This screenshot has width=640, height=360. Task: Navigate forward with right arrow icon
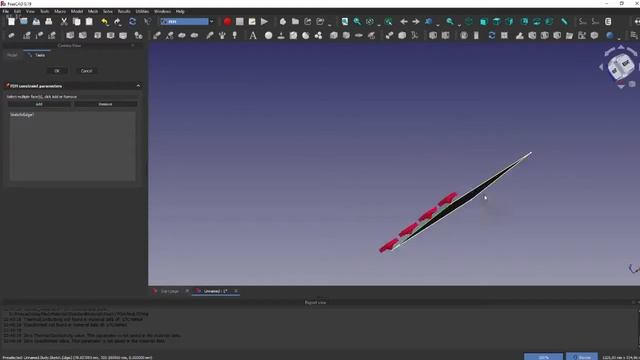[416, 22]
